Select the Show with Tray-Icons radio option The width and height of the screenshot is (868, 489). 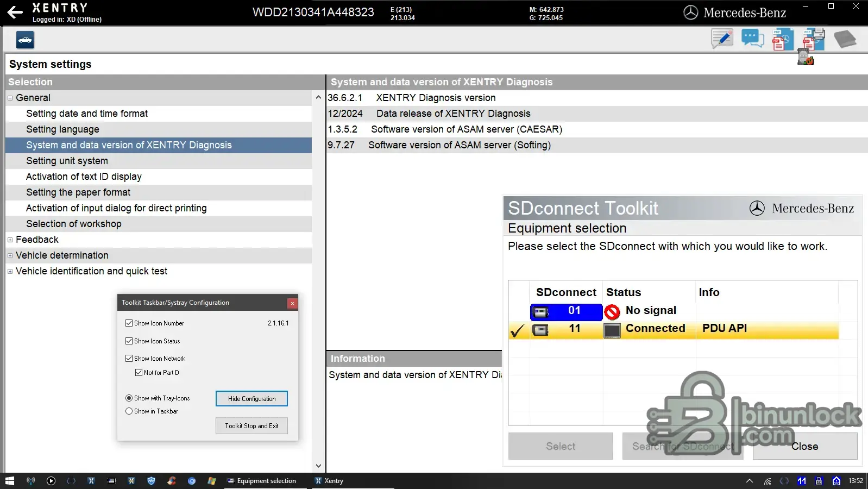129,398
